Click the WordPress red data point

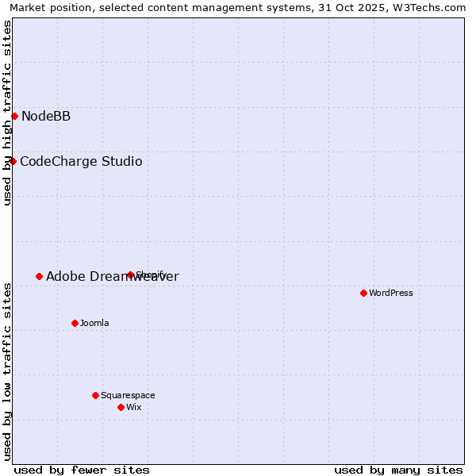(363, 294)
